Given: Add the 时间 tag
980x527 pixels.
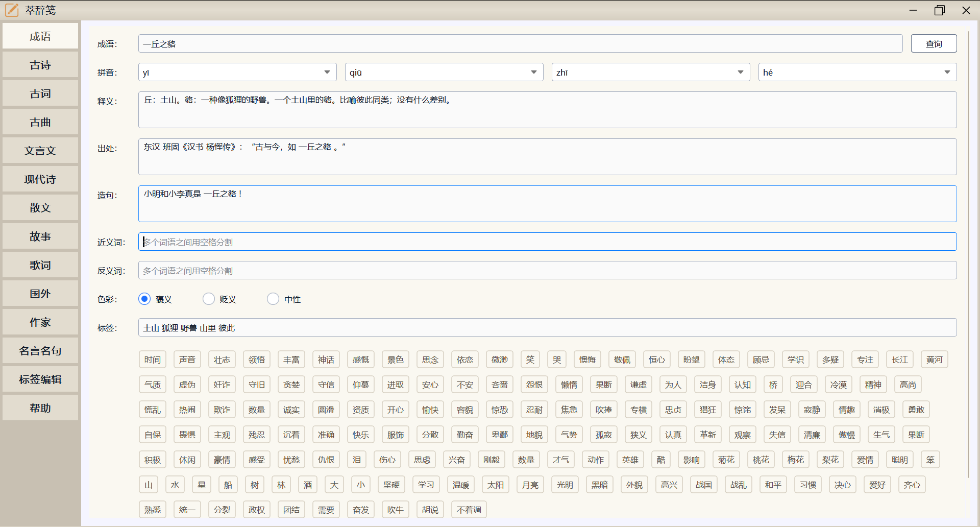Looking at the screenshot, I should (153, 360).
